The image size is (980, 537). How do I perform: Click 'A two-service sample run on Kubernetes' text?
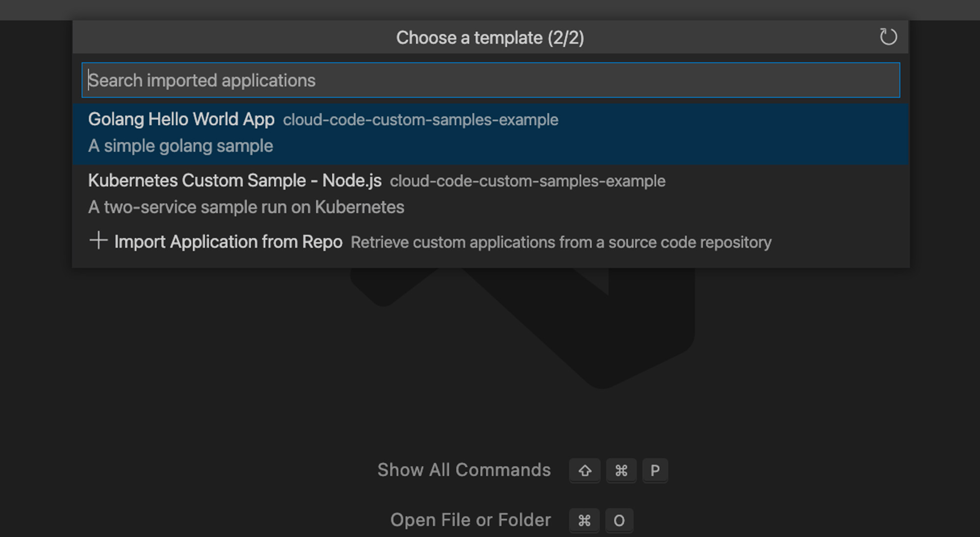pyautogui.click(x=246, y=207)
